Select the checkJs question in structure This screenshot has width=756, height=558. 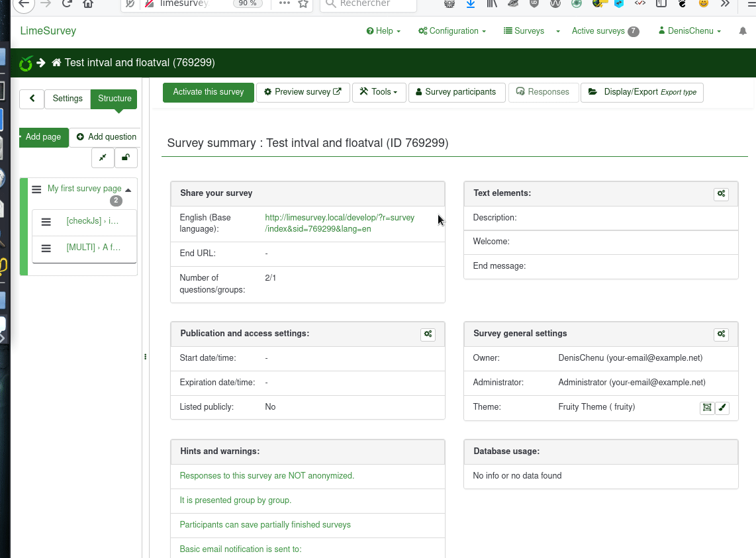(x=92, y=221)
